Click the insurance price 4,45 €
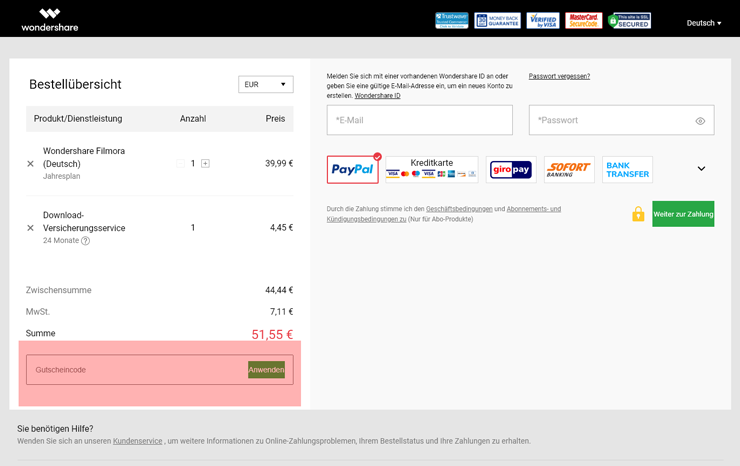The width and height of the screenshot is (740, 466). click(281, 228)
